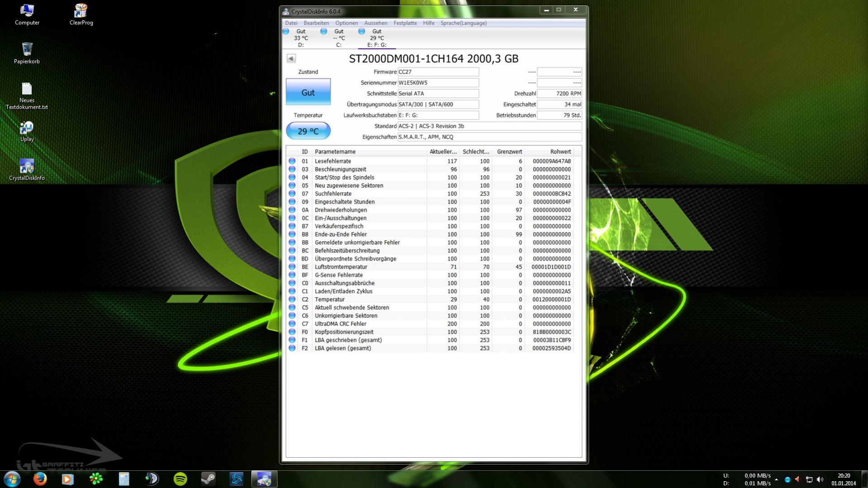Open Spotify from the taskbar
This screenshot has width=868, height=488.
click(180, 479)
